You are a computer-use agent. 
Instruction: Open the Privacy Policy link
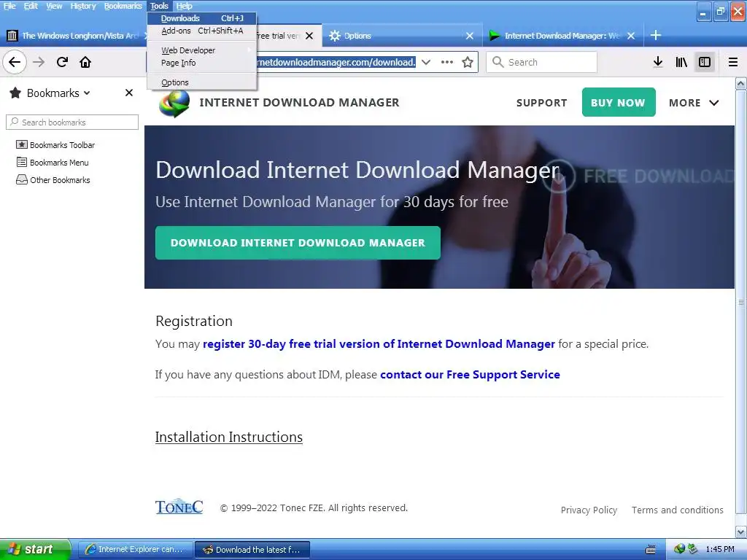(x=589, y=510)
